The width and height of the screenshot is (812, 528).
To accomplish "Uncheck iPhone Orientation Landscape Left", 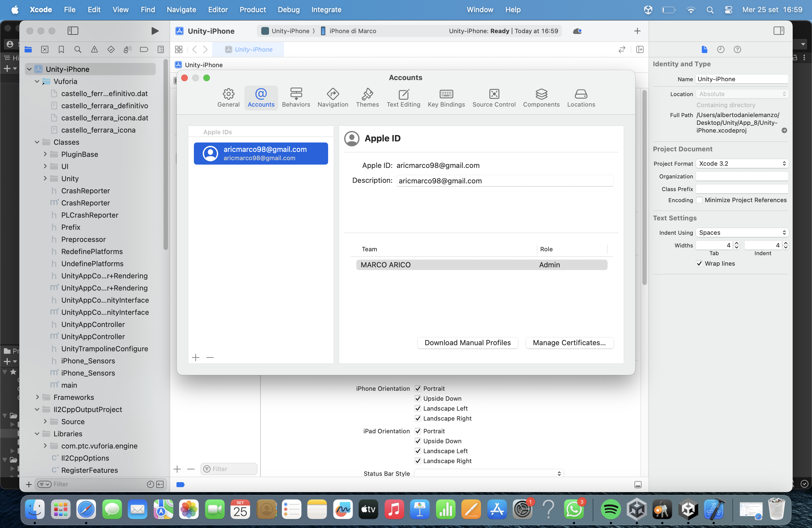I will click(418, 408).
